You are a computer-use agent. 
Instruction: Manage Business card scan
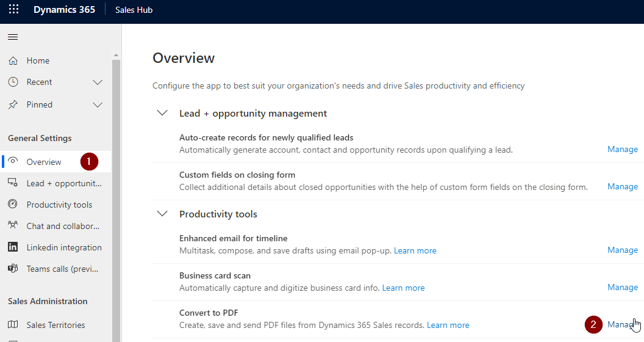coord(623,287)
